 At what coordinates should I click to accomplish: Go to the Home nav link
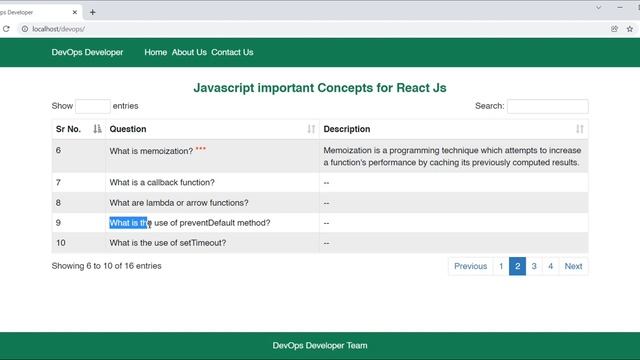click(x=156, y=52)
